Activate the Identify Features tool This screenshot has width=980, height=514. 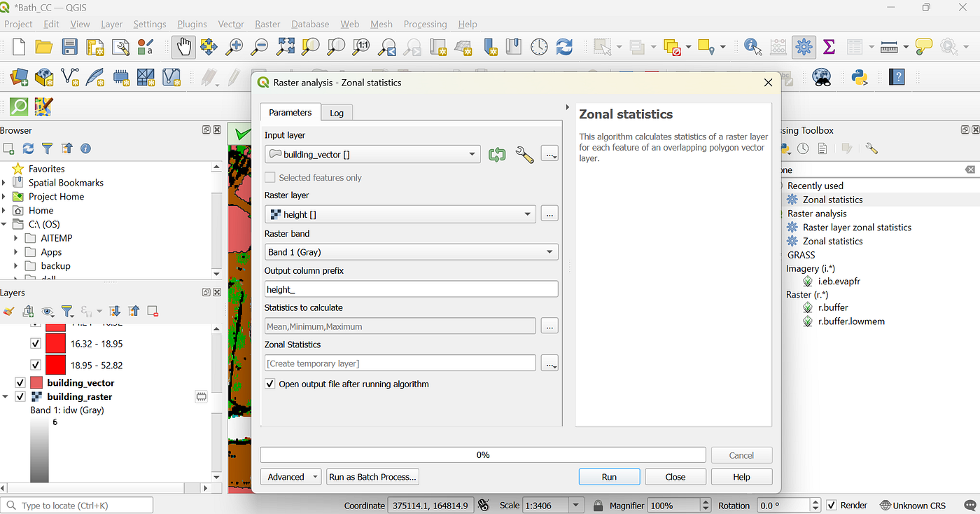click(753, 47)
